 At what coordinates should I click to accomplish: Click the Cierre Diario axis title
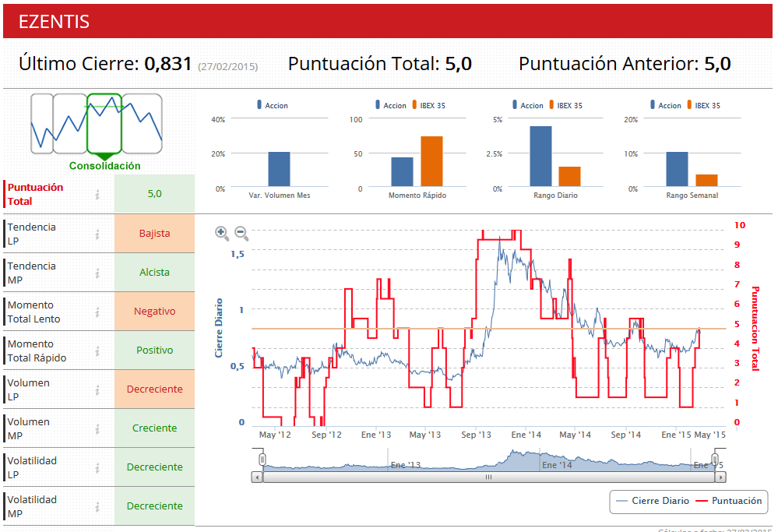[x=219, y=328]
